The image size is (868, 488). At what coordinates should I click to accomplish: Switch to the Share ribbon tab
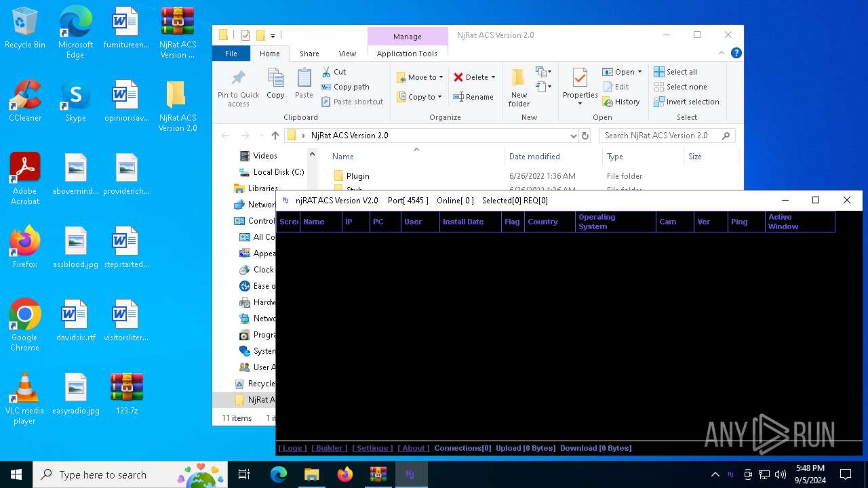coord(309,54)
